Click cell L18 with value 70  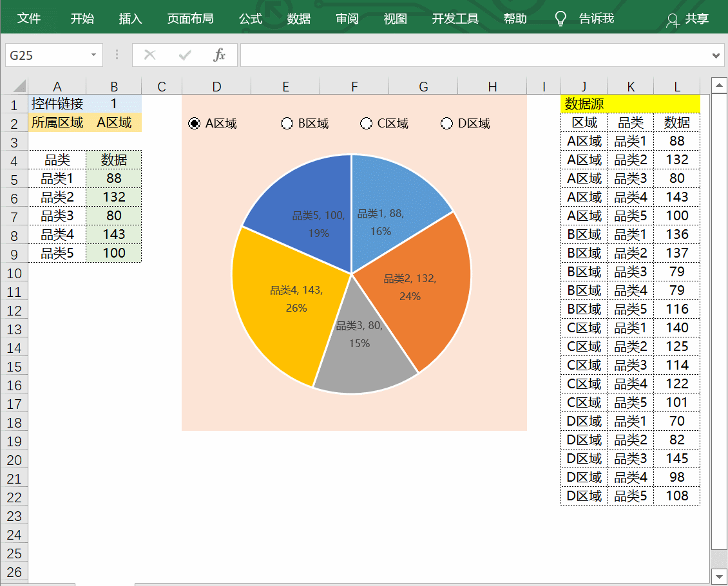(x=677, y=421)
